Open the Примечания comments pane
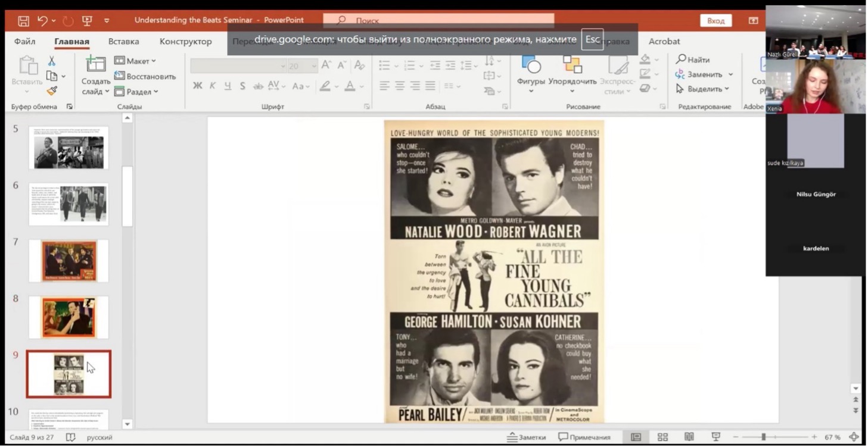Screen dimensions: 868x447 (584, 437)
